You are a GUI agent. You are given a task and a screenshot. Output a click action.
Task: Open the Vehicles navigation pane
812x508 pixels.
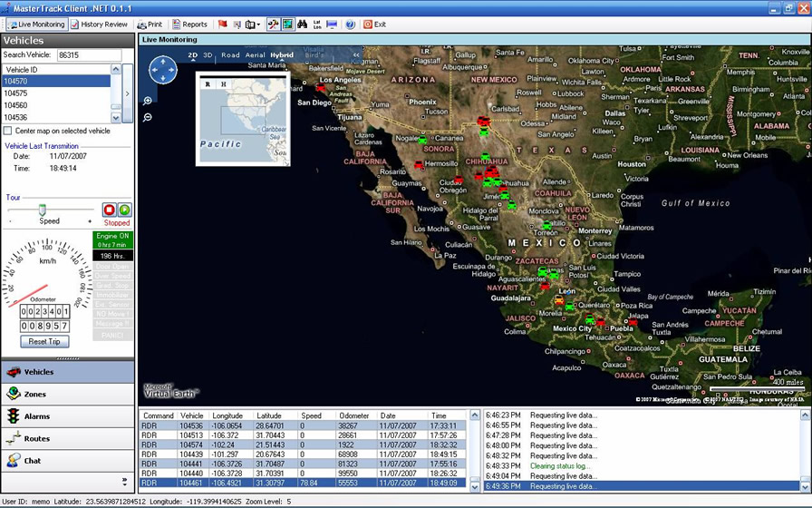pos(68,372)
